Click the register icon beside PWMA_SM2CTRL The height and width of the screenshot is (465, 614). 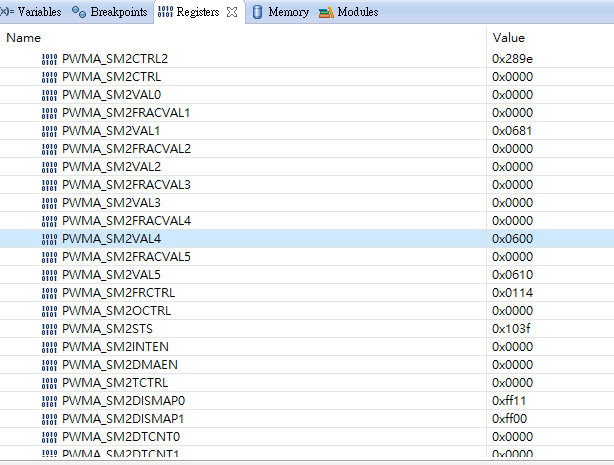pyautogui.click(x=49, y=77)
